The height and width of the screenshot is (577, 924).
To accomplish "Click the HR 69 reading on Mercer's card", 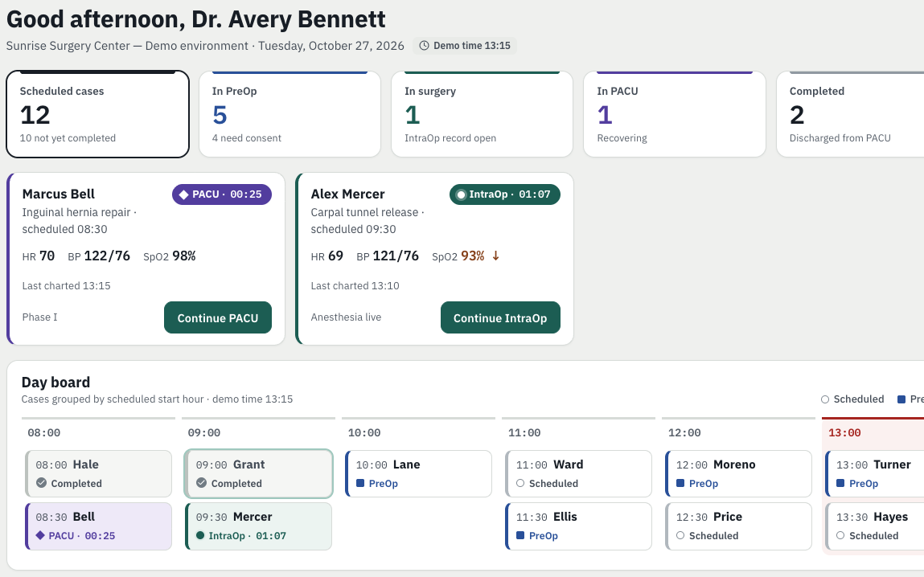I will tap(327, 256).
